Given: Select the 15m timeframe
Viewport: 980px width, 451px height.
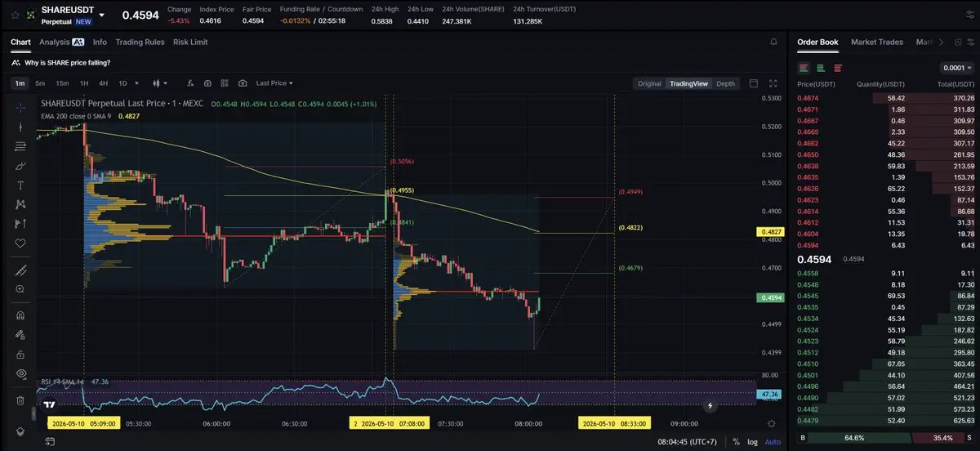Looking at the screenshot, I should pyautogui.click(x=62, y=83).
